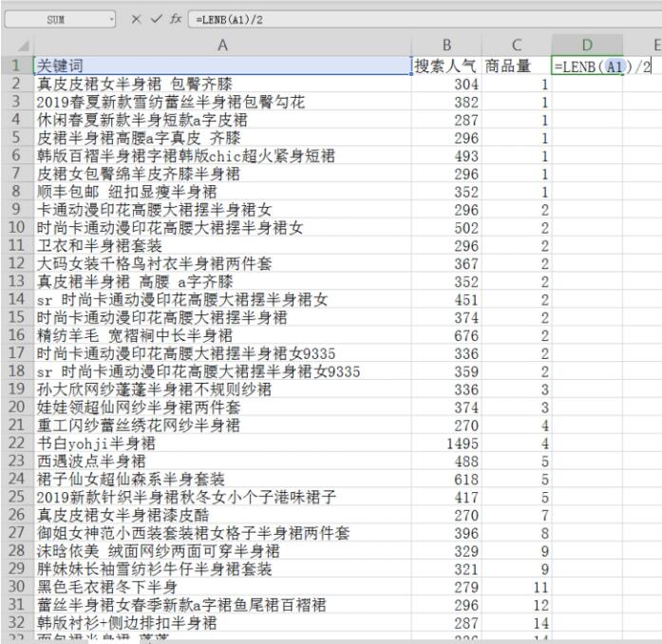This screenshot has height=644, width=662.
Task: Click cell 卡通动漫印花高腰大裙摆半身裙女 in row 9
Action: tap(222, 210)
